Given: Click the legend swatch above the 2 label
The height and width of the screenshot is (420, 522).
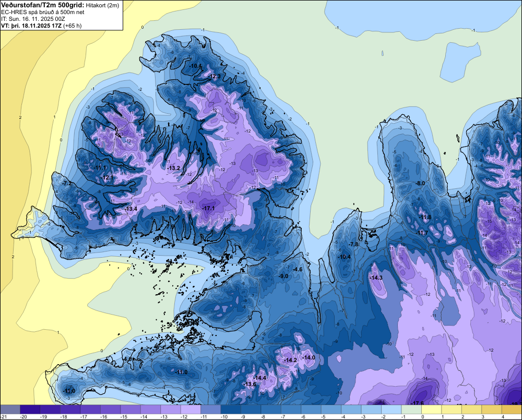Looking at the screenshot, I should click(472, 410).
